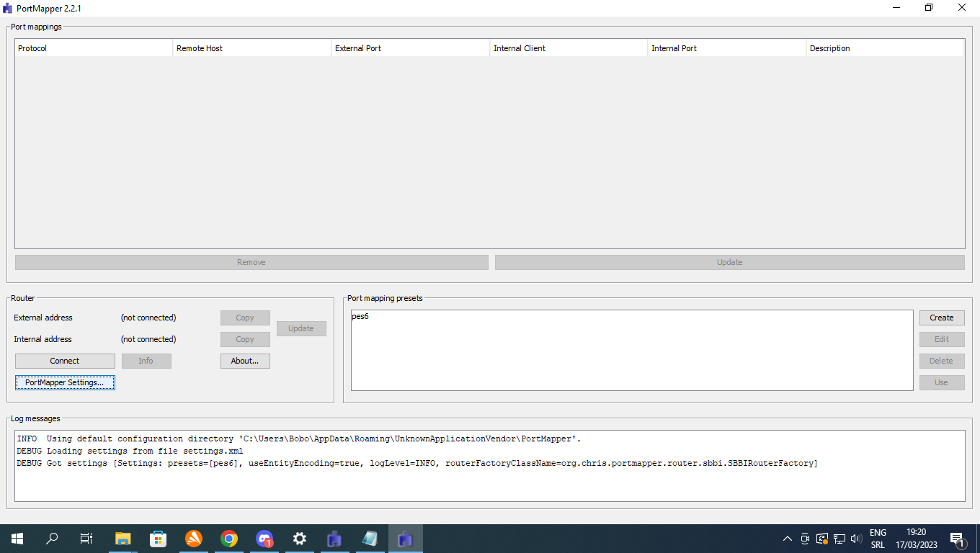Sort by the Internal Port column header
Image resolution: width=980 pixels, height=553 pixels.
tap(726, 48)
